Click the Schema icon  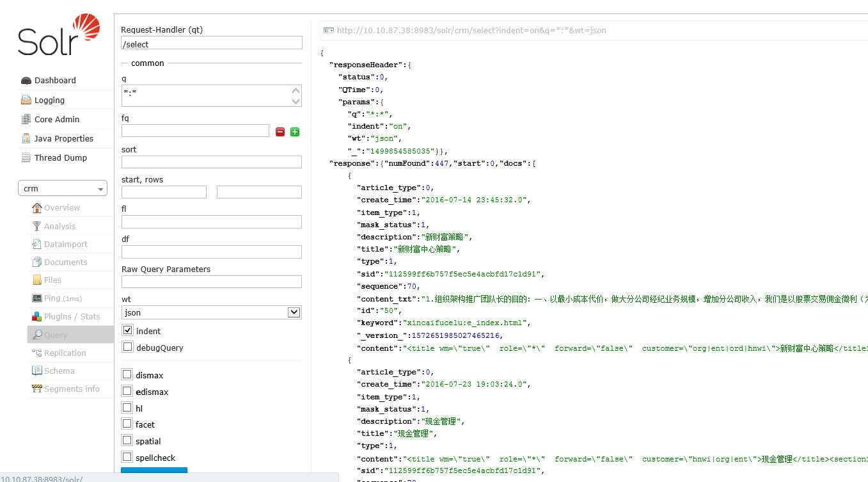[x=37, y=371]
